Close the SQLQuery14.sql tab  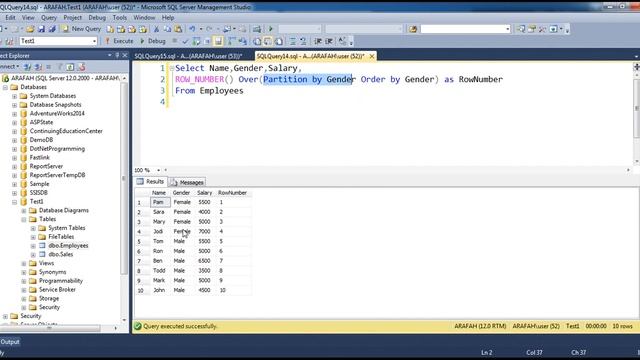coord(372,56)
